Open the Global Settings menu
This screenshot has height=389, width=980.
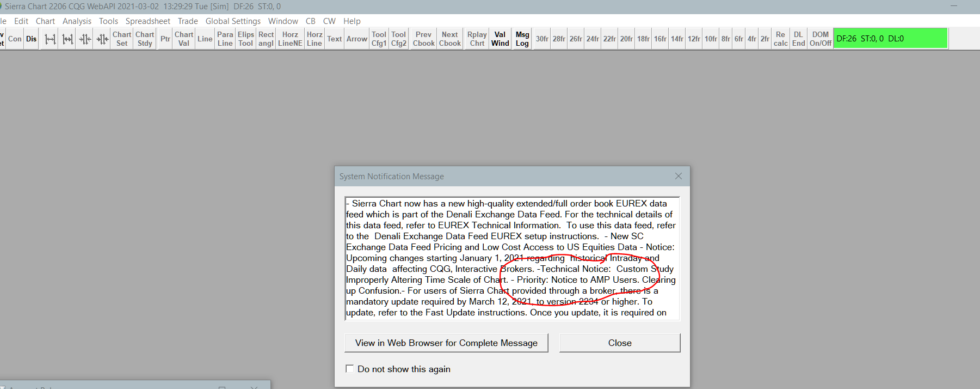click(233, 21)
